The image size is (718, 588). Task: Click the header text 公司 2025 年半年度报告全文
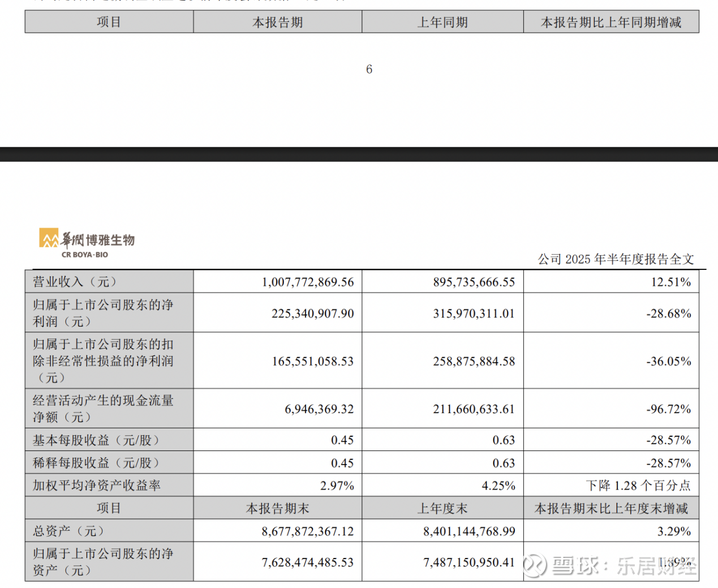coord(616,259)
